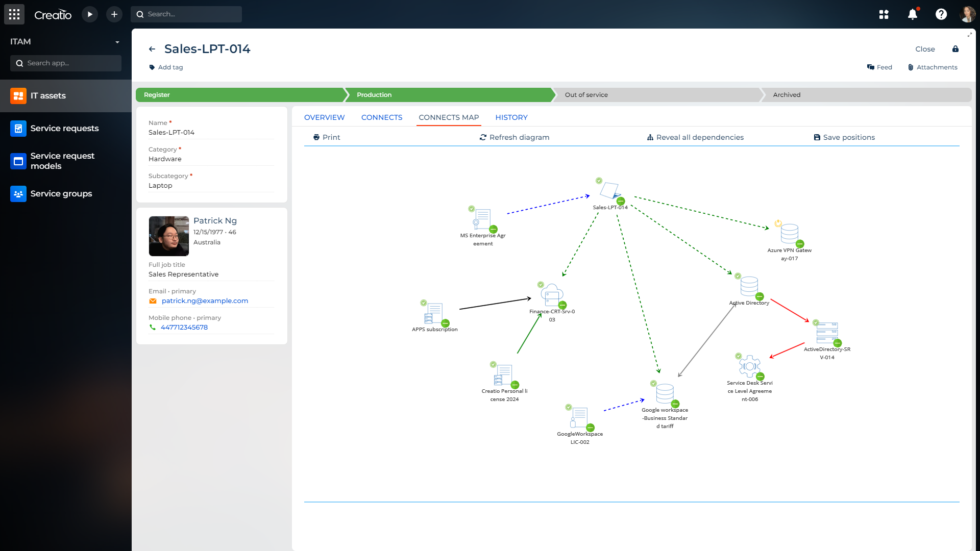Image resolution: width=980 pixels, height=551 pixels.
Task: Open Service groups section
Action: pos(66,194)
